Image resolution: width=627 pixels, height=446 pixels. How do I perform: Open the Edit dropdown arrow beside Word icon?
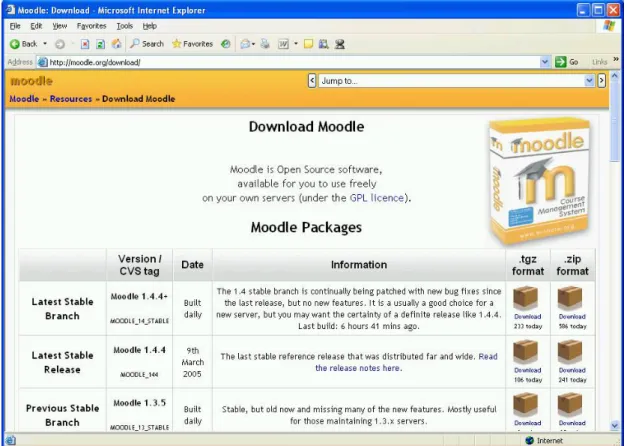pyautogui.click(x=296, y=44)
